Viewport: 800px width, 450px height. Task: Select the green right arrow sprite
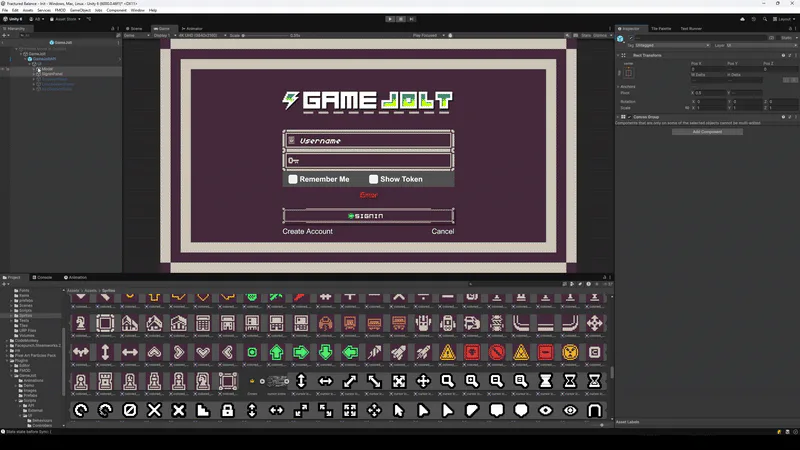click(x=301, y=352)
